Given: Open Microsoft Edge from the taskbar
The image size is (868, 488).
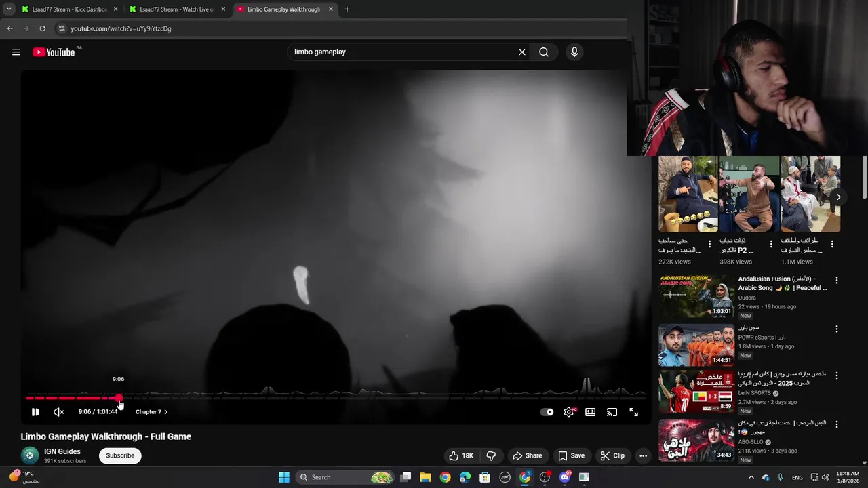Looking at the screenshot, I should coord(465,477).
